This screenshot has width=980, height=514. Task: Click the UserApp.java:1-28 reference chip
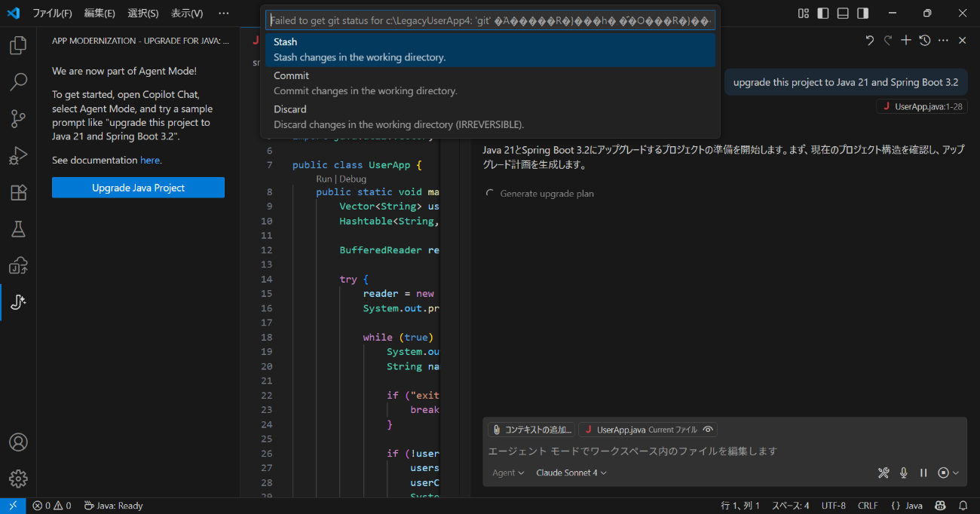point(922,107)
